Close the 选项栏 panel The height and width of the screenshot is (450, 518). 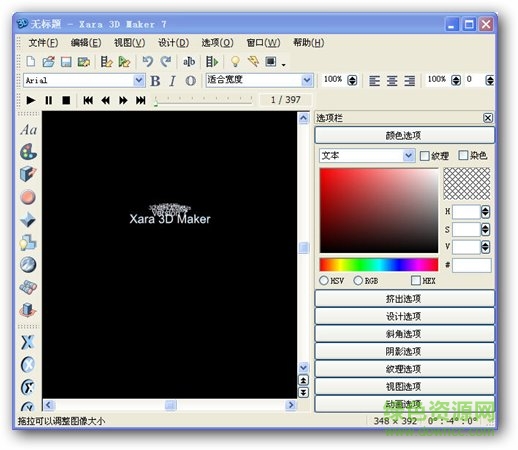click(488, 118)
